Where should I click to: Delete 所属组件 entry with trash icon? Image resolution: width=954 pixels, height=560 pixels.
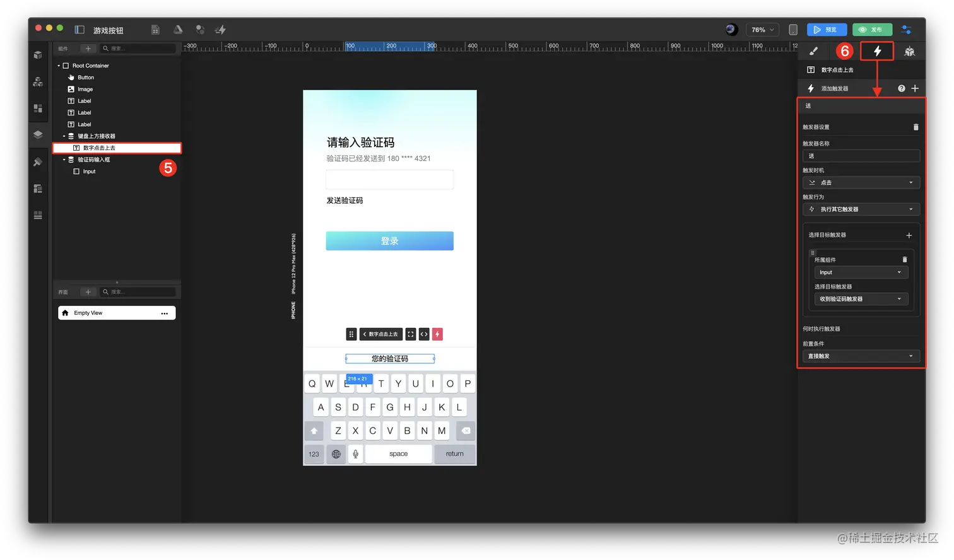point(904,259)
